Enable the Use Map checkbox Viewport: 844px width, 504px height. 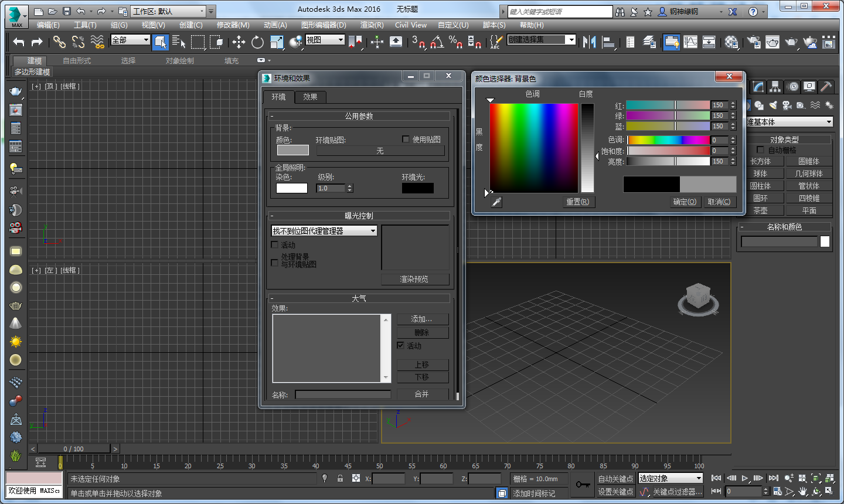coord(406,139)
